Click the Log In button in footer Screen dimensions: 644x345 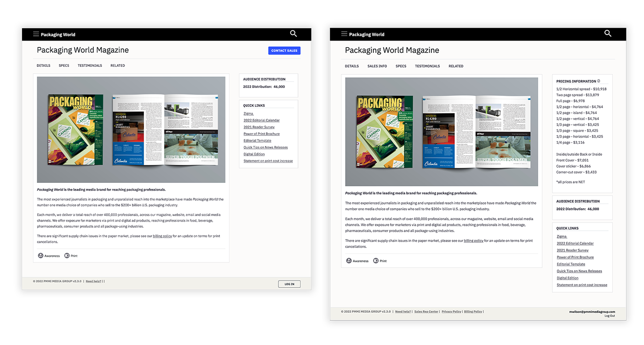click(289, 284)
